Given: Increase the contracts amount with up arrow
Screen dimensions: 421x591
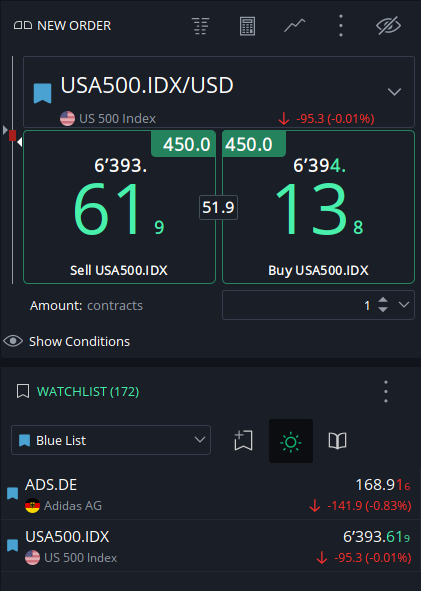Looking at the screenshot, I should pos(383,300).
